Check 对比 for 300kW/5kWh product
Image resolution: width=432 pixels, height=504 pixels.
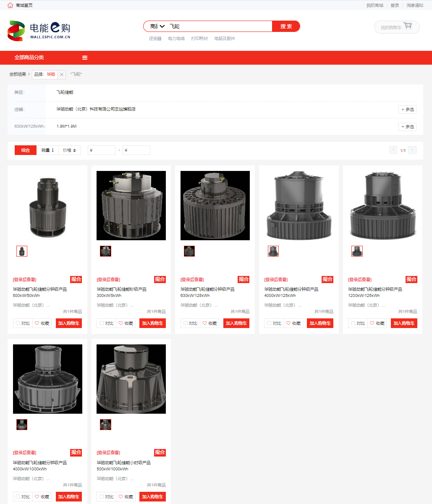[102, 323]
